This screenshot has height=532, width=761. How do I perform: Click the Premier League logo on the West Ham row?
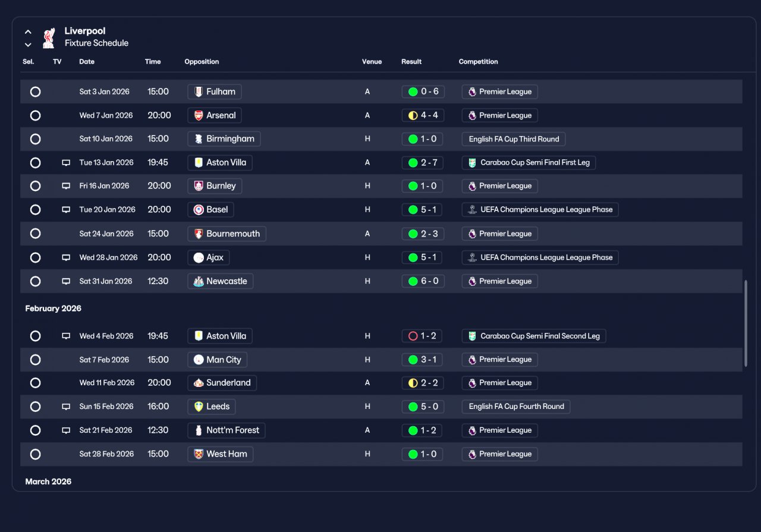coord(472,454)
